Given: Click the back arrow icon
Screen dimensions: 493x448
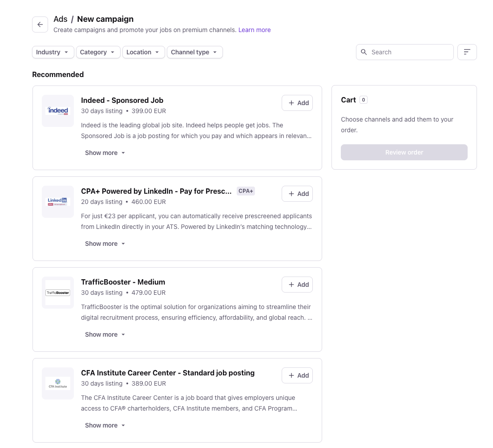Looking at the screenshot, I should (x=40, y=24).
